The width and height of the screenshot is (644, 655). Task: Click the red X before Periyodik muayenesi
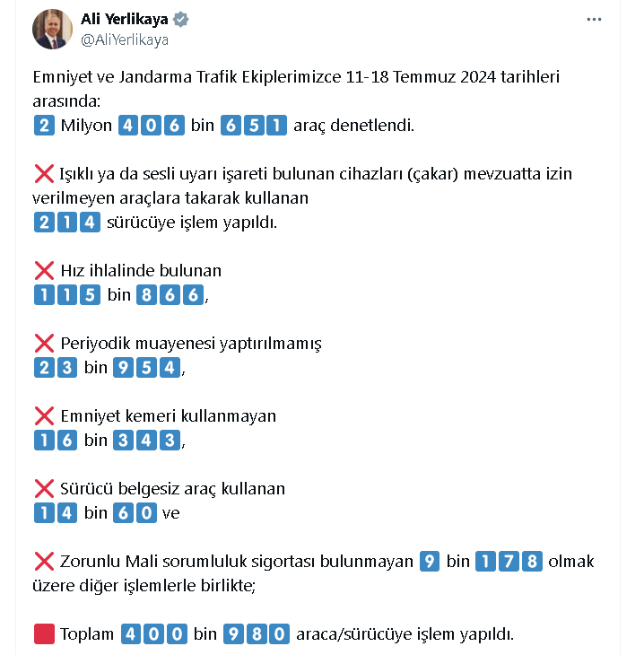(x=44, y=344)
